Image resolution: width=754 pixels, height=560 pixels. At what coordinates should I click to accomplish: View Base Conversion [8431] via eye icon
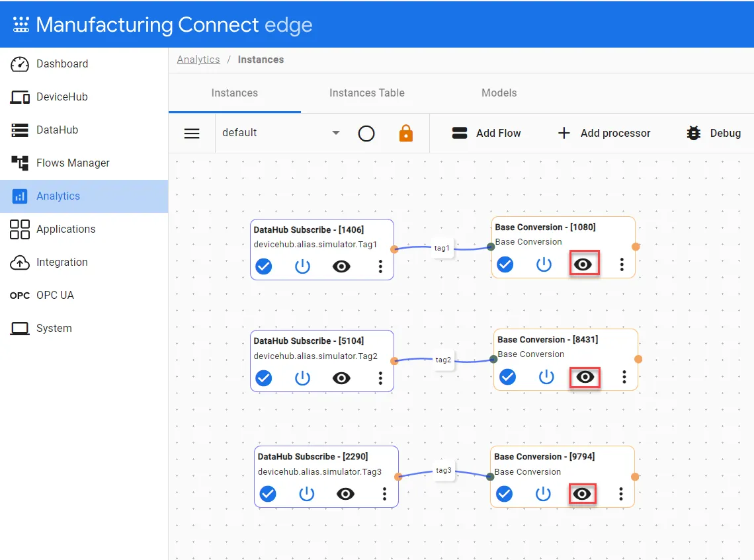click(x=585, y=377)
